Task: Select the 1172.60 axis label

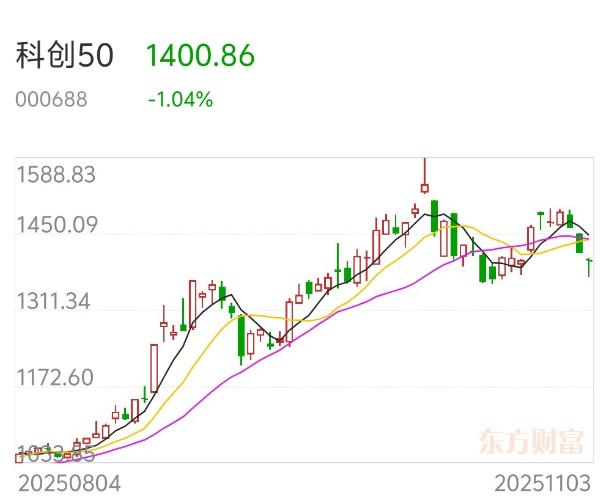Action: click(56, 378)
